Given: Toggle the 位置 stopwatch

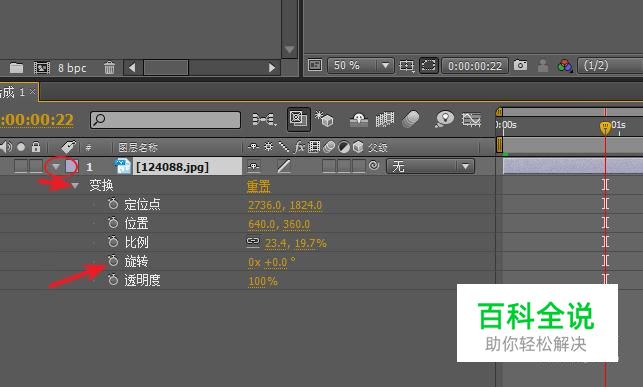Looking at the screenshot, I should click(113, 223).
